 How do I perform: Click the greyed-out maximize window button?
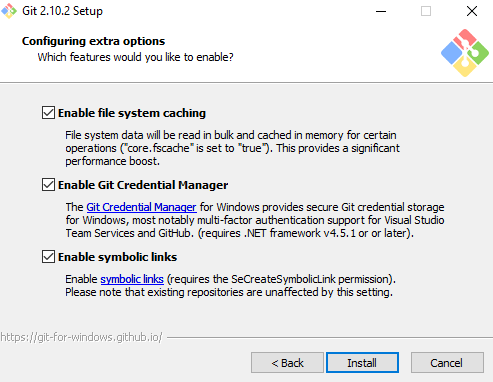coord(426,11)
